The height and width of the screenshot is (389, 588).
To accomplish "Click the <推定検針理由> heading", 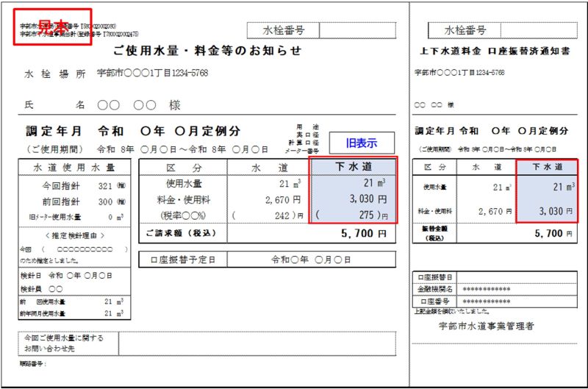I will (x=74, y=235).
